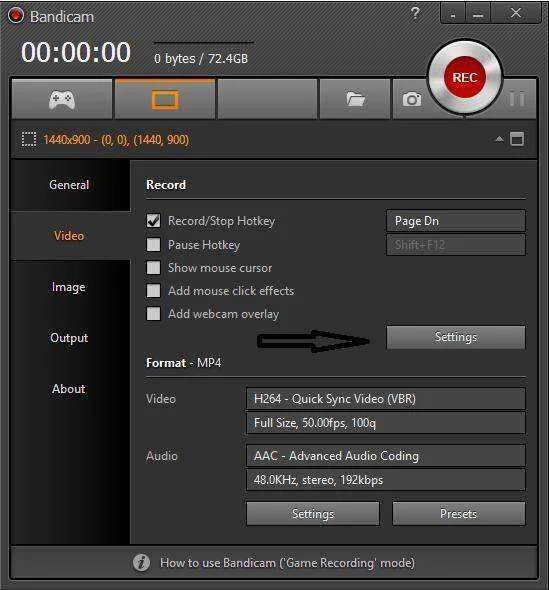Click the info icon in bottom bar
Screen dimensions: 549x590
141,563
